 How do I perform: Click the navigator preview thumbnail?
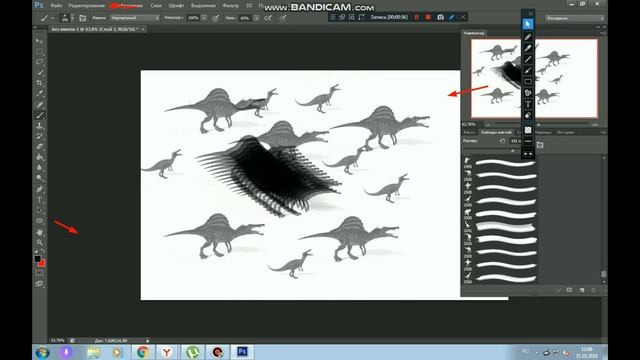tap(534, 78)
